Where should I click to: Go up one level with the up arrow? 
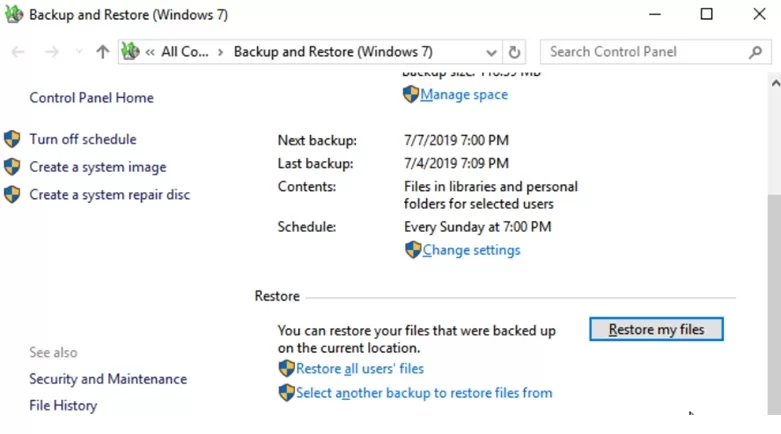point(103,52)
